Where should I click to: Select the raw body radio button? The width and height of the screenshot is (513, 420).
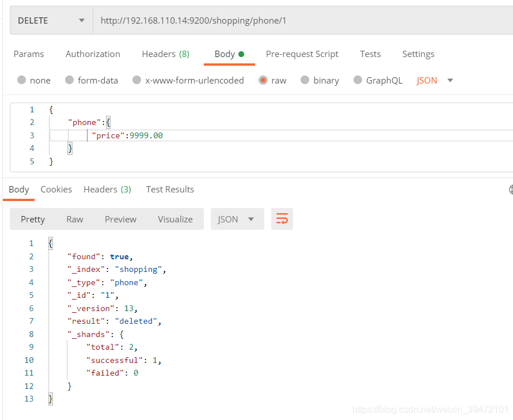tap(263, 80)
